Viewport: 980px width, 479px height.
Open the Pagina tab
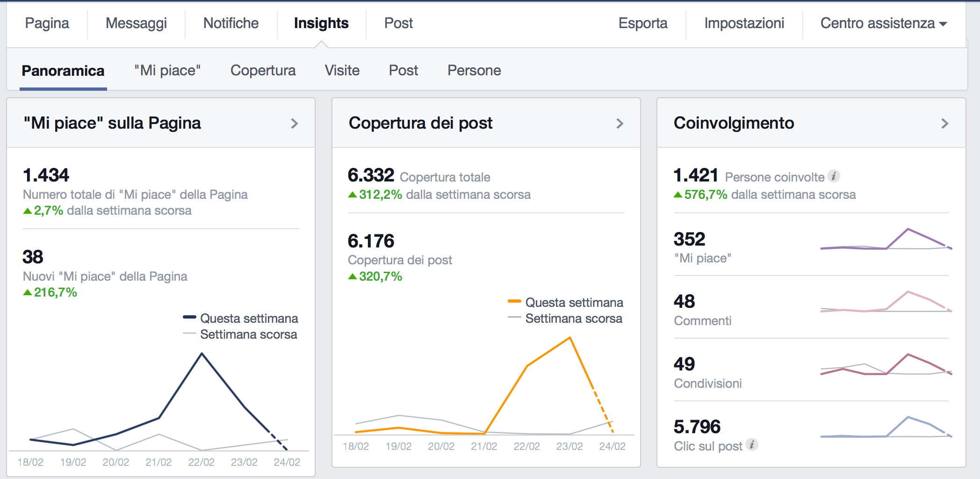pyautogui.click(x=47, y=23)
